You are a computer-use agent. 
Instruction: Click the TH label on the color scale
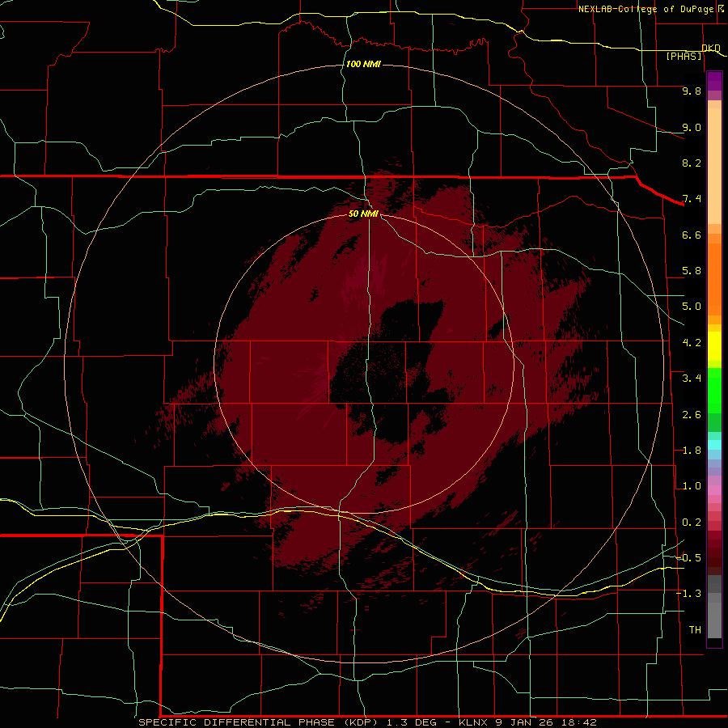pyautogui.click(x=695, y=630)
